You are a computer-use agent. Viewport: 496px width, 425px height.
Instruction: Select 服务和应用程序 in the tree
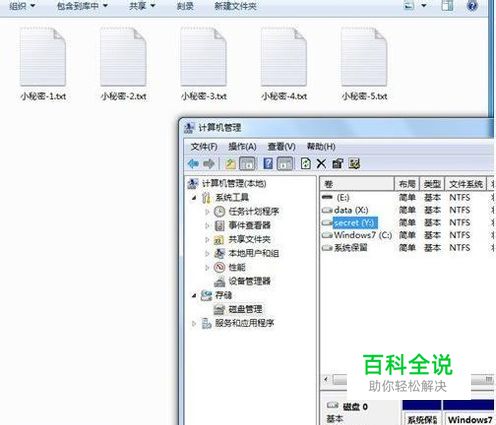coord(244,323)
